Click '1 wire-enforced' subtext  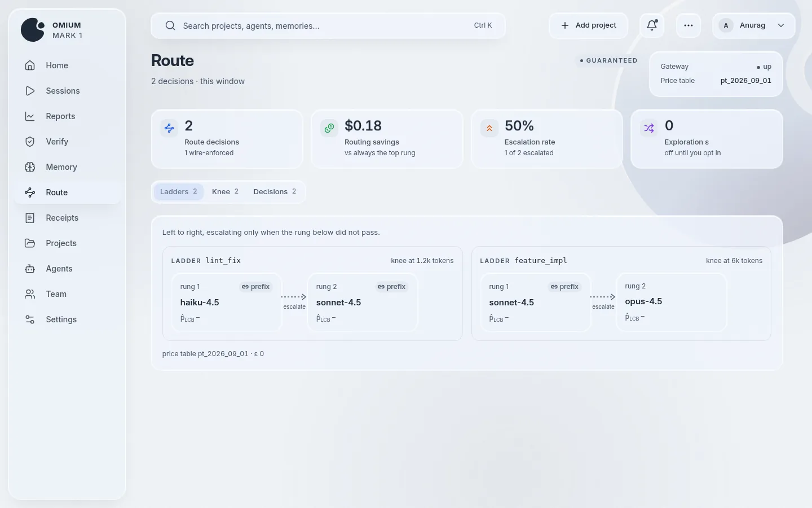209,153
